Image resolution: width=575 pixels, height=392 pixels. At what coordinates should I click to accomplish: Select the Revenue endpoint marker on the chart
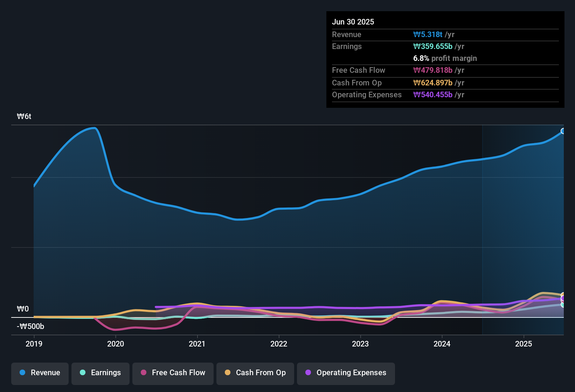click(563, 131)
